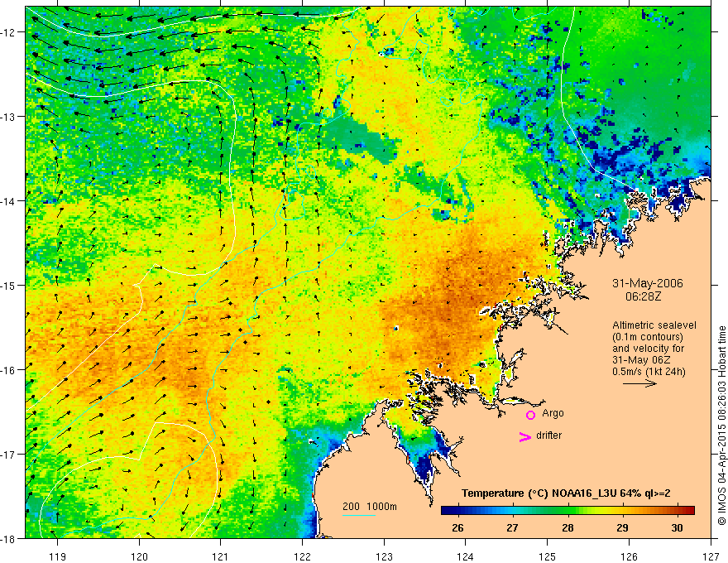Click the longitude label '120'
This screenshot has height=563, width=728.
(139, 556)
